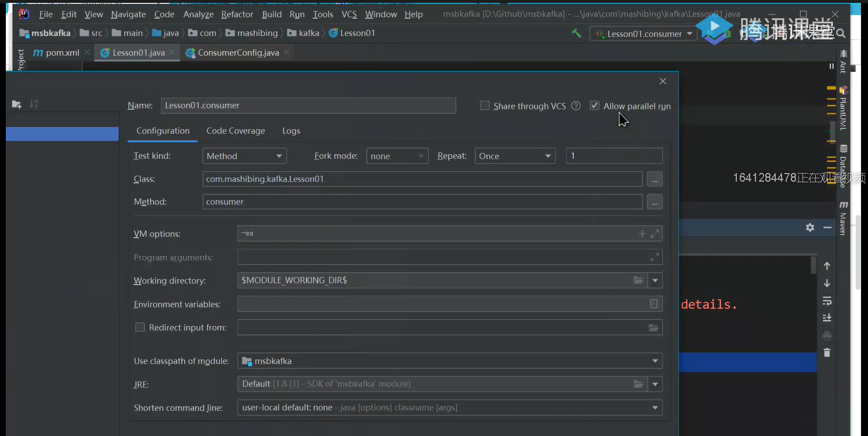Browse for class with ellipsis button

[x=654, y=179]
